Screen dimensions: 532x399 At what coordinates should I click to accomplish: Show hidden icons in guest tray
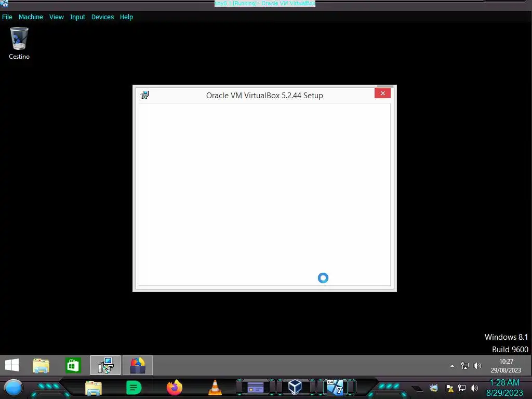pyautogui.click(x=452, y=366)
